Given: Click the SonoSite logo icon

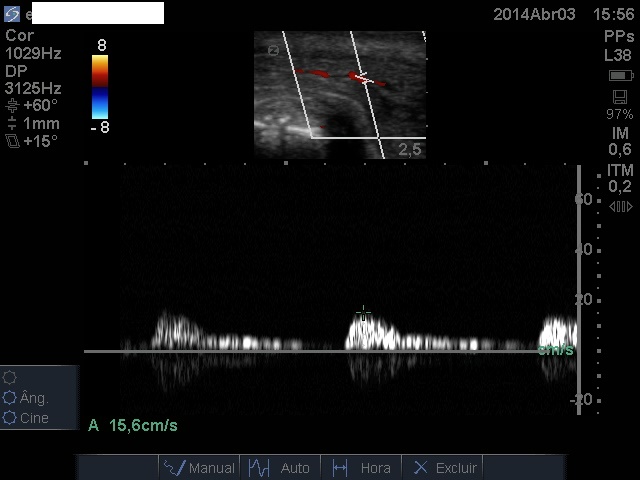Looking at the screenshot, I should [12, 13].
